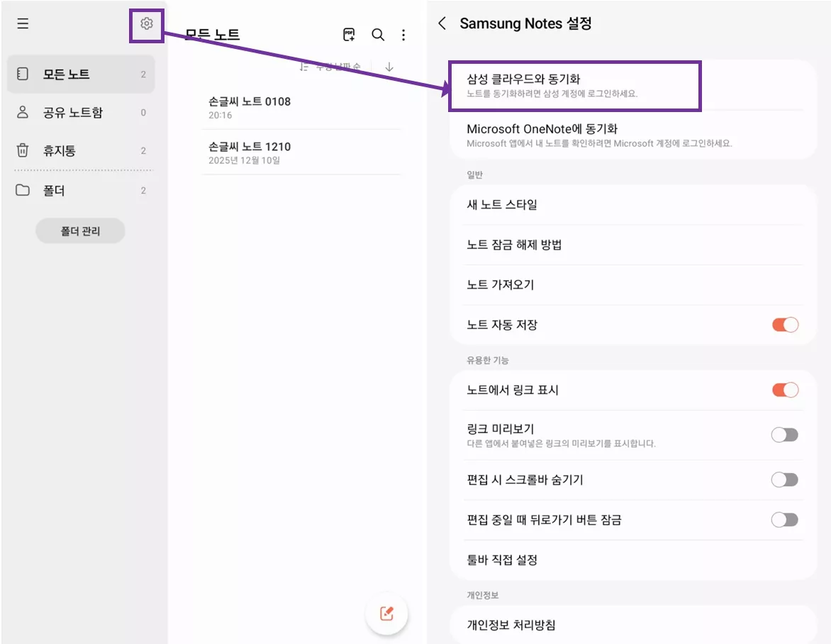Disable 노트 자동 저장
The image size is (831, 644).
tap(784, 324)
